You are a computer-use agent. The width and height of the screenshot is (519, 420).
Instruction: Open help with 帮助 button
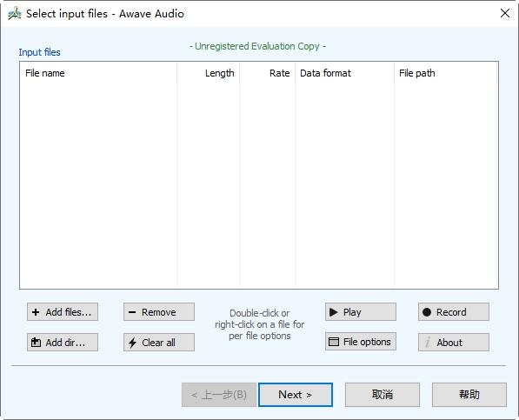(469, 395)
